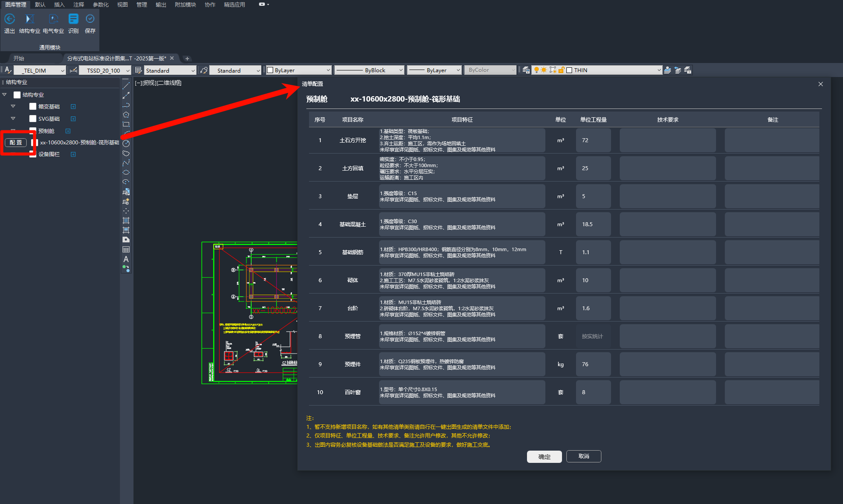The height and width of the screenshot is (504, 843).
Task: Click the 电气专业 ribbon icon
Action: pyautogui.click(x=53, y=19)
